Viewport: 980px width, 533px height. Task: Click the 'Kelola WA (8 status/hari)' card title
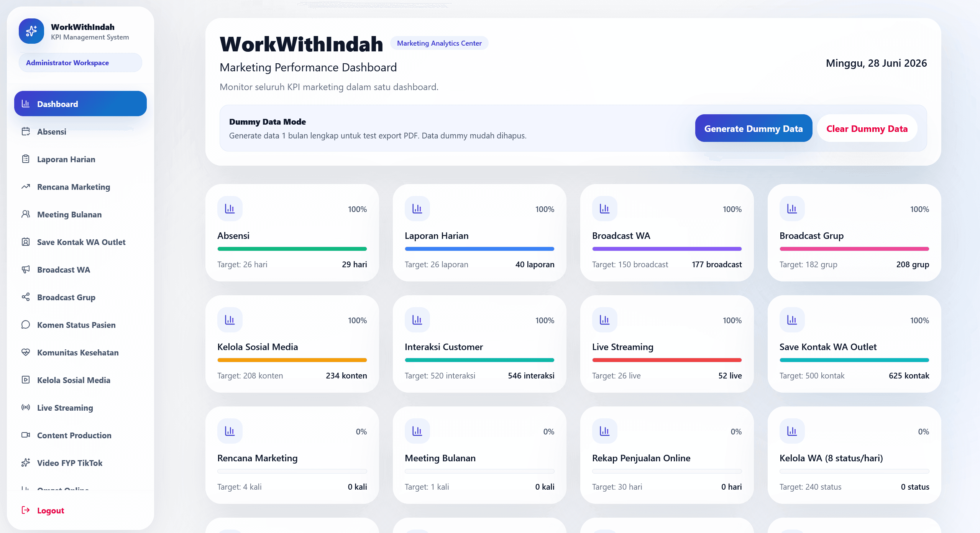(831, 458)
